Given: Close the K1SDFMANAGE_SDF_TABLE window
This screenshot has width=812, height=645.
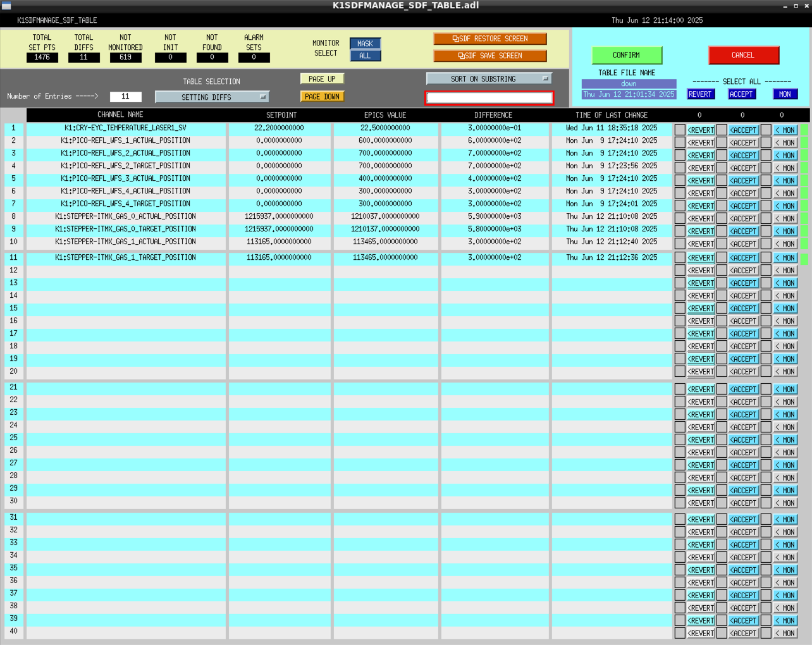Looking at the screenshot, I should [805, 6].
